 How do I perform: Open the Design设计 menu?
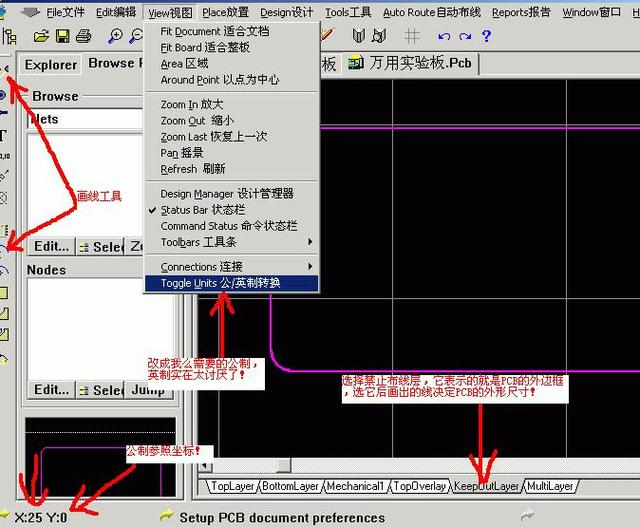287,12
